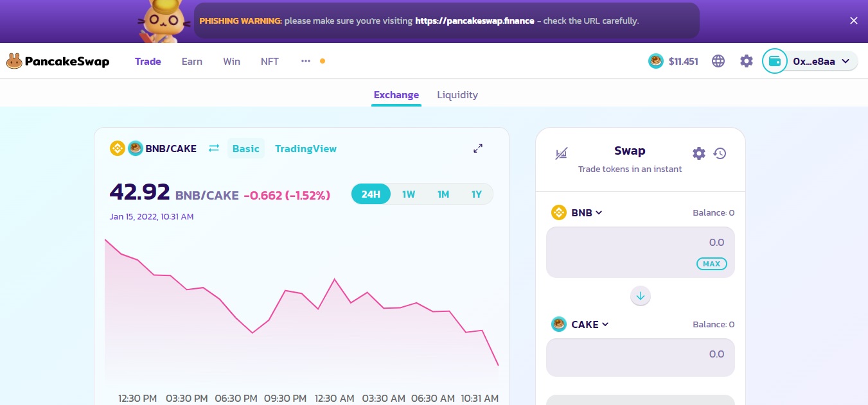
Task: Open global settings gear in header
Action: coord(746,61)
